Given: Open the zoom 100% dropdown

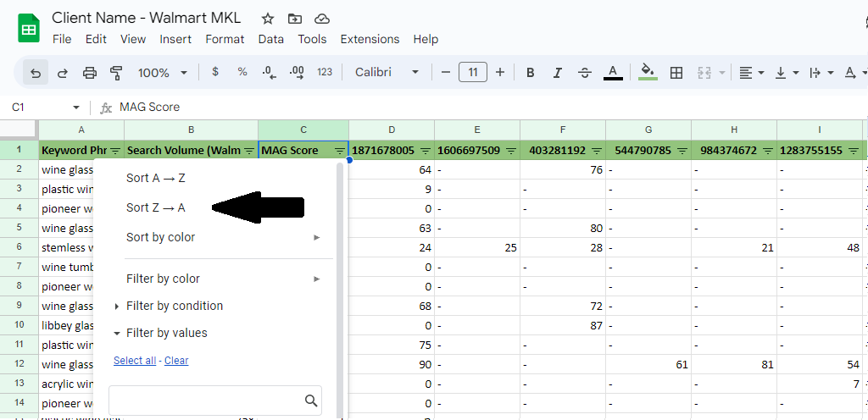Looking at the screenshot, I should pos(162,72).
